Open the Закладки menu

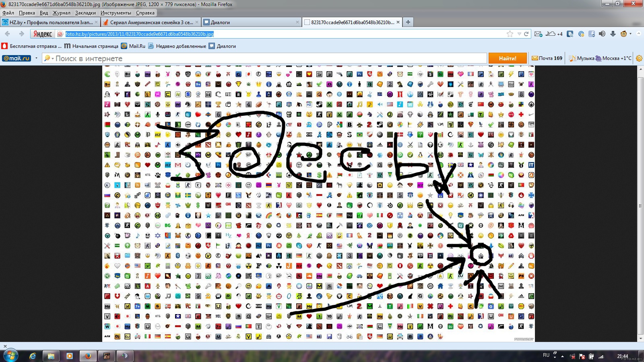85,13
